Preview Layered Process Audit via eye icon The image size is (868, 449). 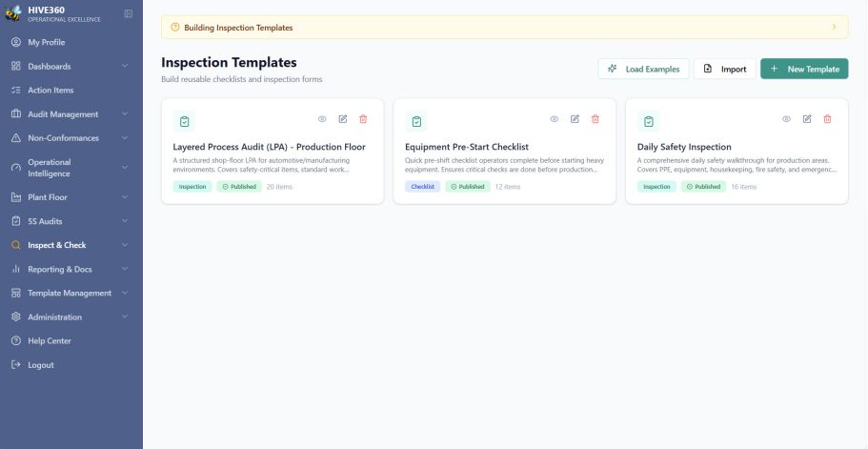coord(322,119)
